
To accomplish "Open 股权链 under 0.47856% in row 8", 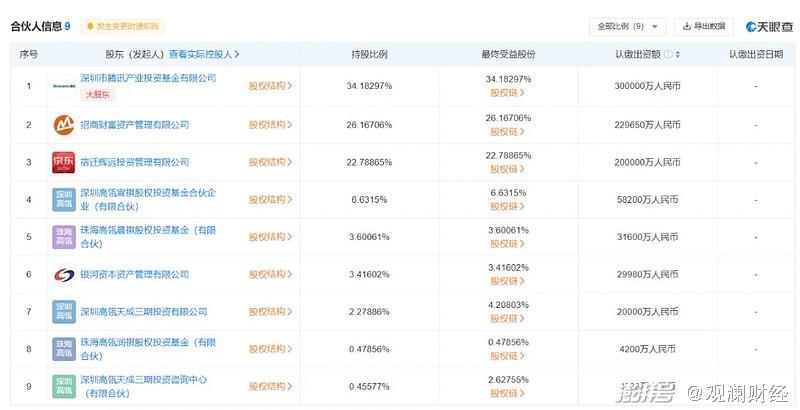I will (508, 356).
